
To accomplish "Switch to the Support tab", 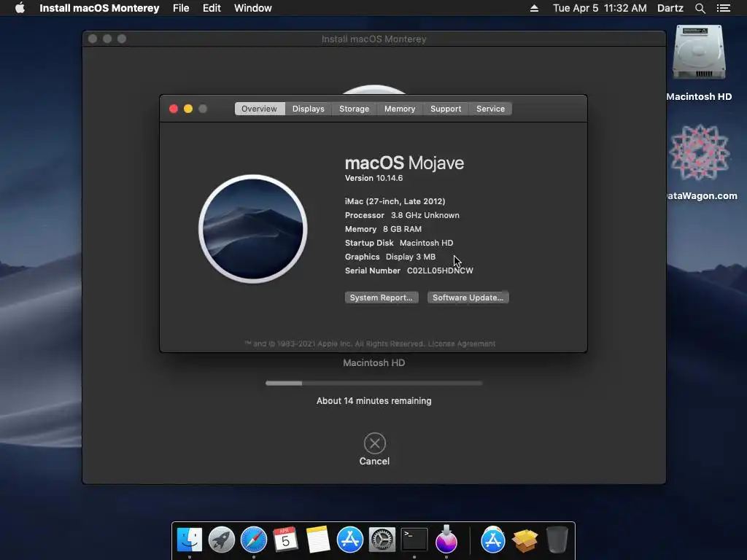I will [446, 109].
